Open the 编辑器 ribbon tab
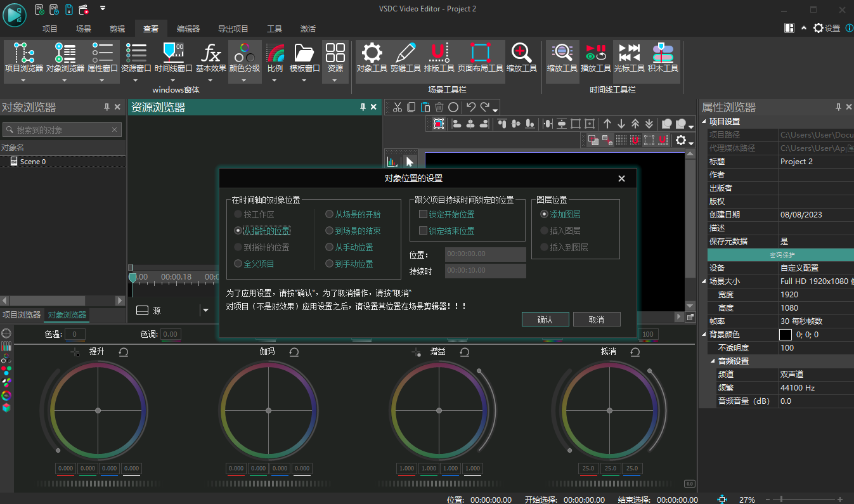 (x=188, y=29)
